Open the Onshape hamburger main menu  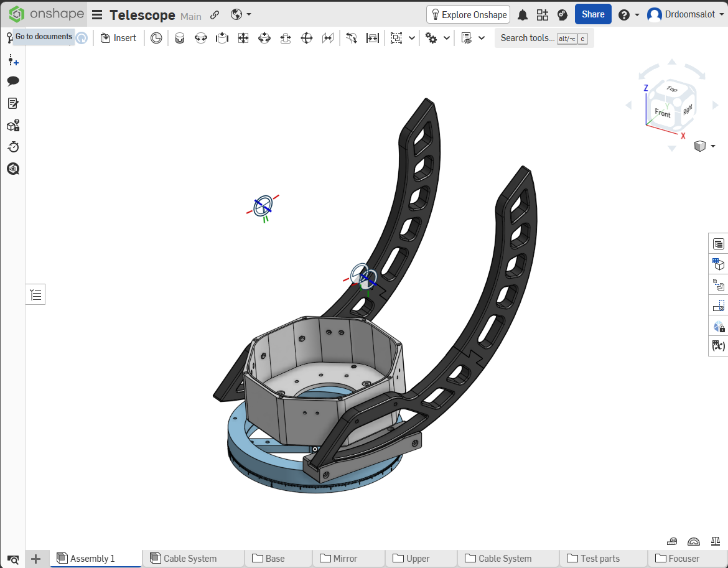pyautogui.click(x=96, y=15)
